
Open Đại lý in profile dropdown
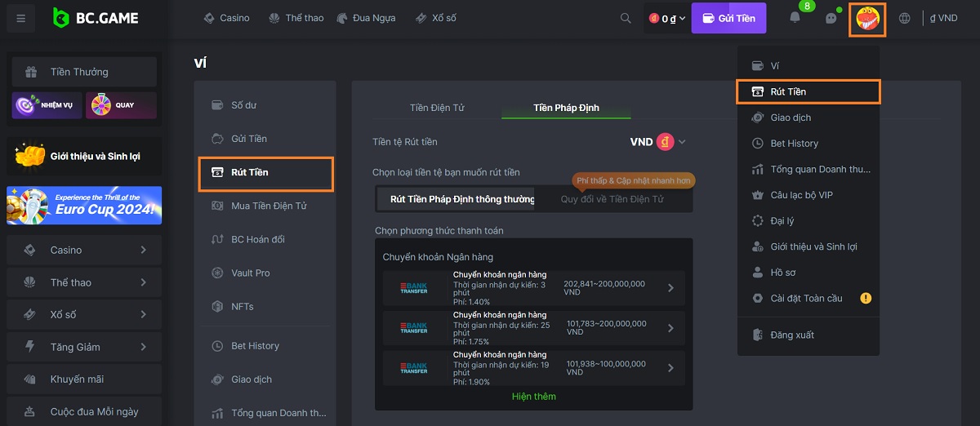click(808, 220)
